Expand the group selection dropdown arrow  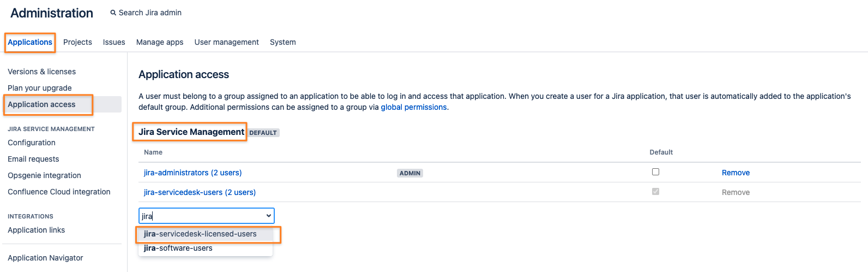pos(268,216)
